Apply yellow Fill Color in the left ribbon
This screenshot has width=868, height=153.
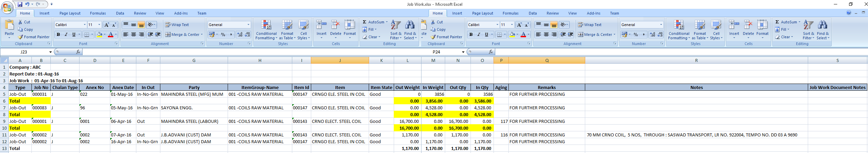coord(99,35)
